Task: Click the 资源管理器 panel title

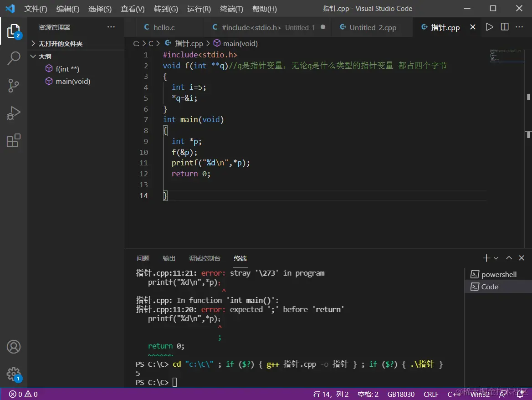Action: [54, 27]
